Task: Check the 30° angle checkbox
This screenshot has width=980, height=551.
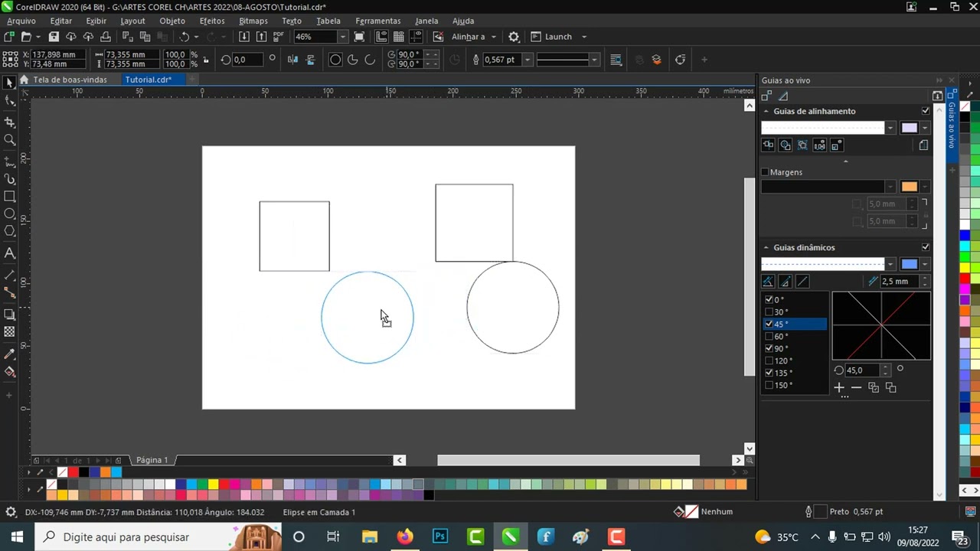Action: click(x=769, y=312)
